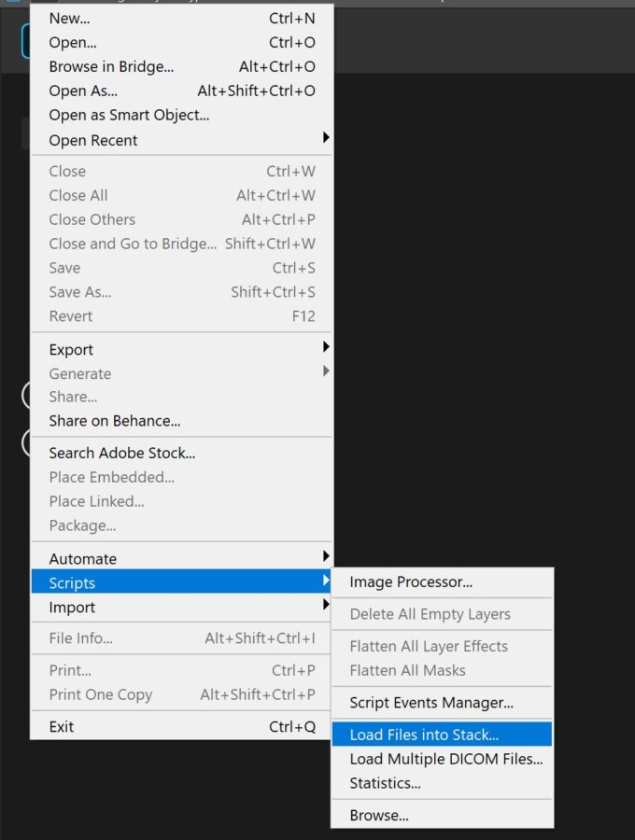Click the Package... entry
The height and width of the screenshot is (840, 635).
(x=182, y=525)
